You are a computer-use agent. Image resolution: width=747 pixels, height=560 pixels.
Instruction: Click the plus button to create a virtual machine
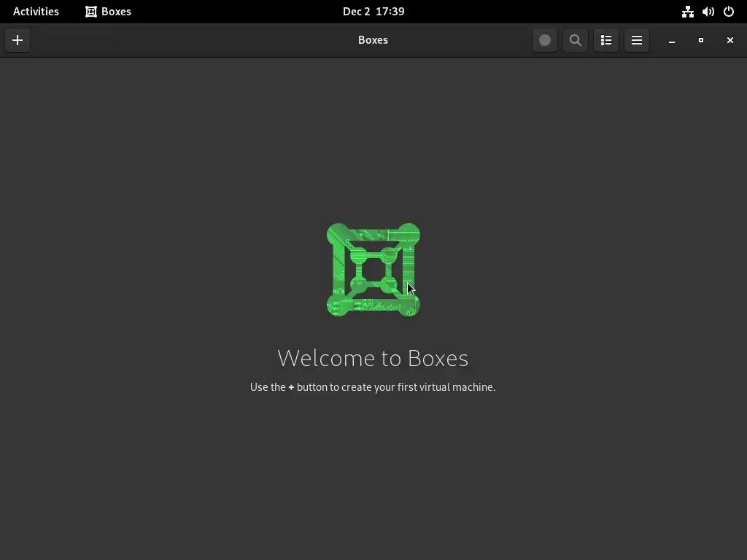point(18,40)
